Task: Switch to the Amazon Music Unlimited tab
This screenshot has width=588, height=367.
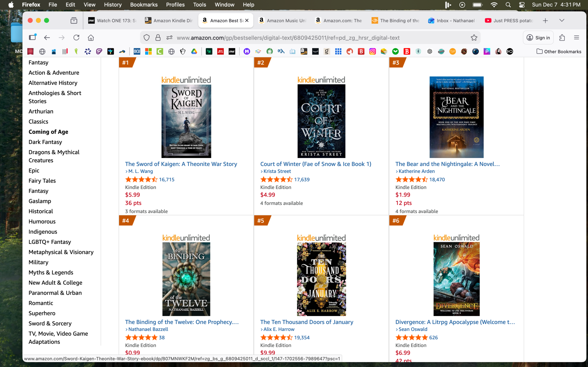Action: coord(283,21)
